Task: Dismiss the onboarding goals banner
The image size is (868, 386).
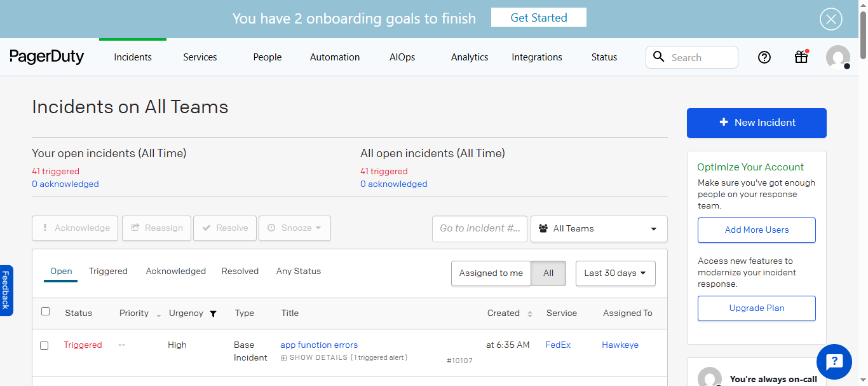Action: [831, 19]
